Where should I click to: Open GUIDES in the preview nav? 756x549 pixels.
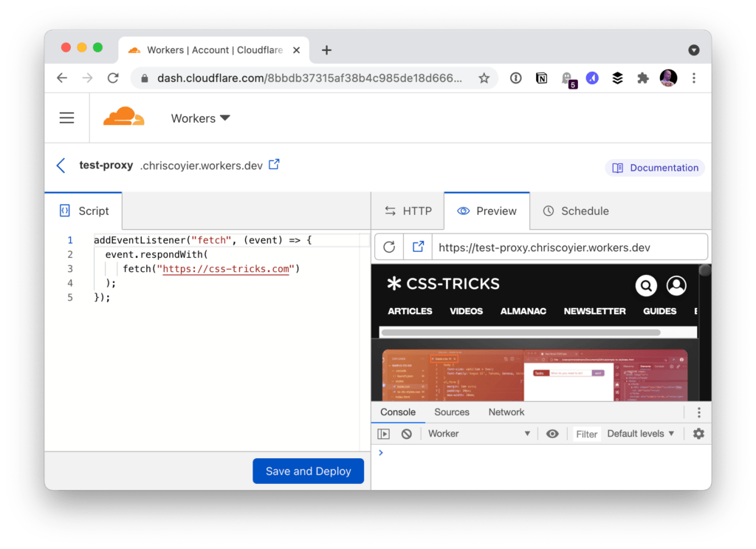[659, 311]
